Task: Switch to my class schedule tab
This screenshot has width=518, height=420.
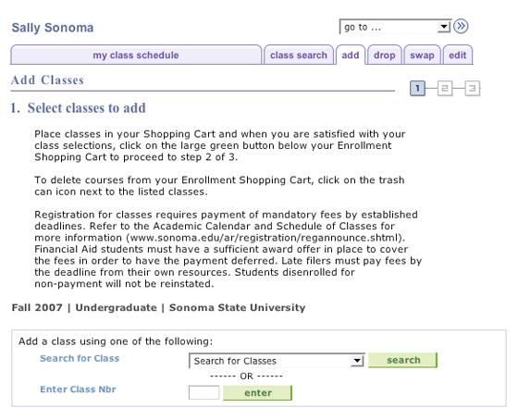Action: pyautogui.click(x=136, y=55)
